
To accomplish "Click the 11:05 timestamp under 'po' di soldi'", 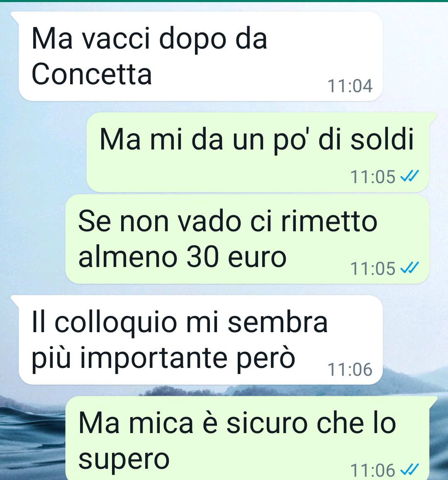I will tap(373, 176).
